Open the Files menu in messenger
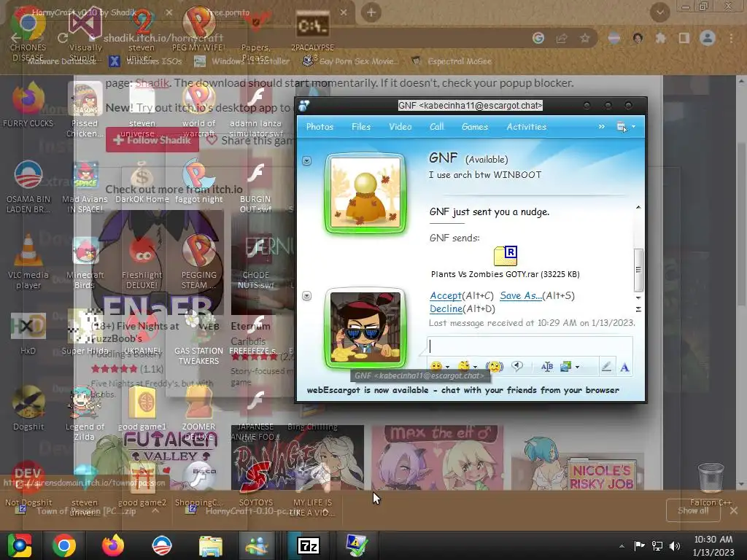 [361, 127]
